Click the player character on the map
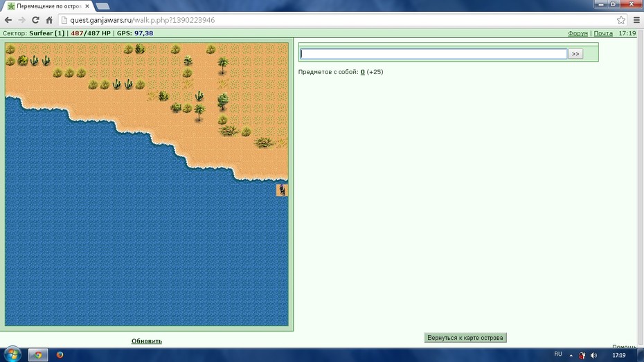 click(282, 190)
